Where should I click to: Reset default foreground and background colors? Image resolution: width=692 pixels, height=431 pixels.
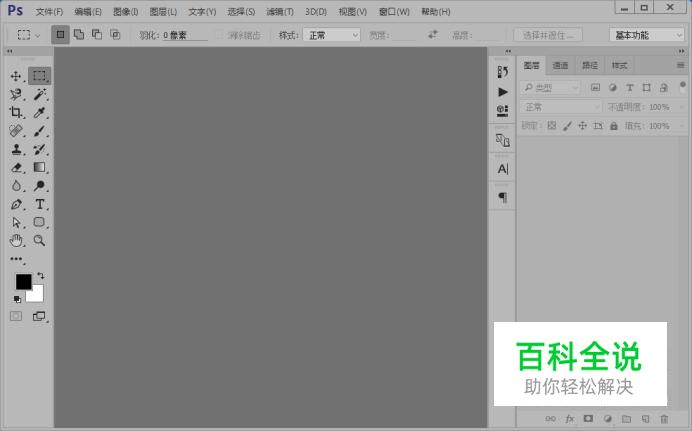[x=17, y=300]
